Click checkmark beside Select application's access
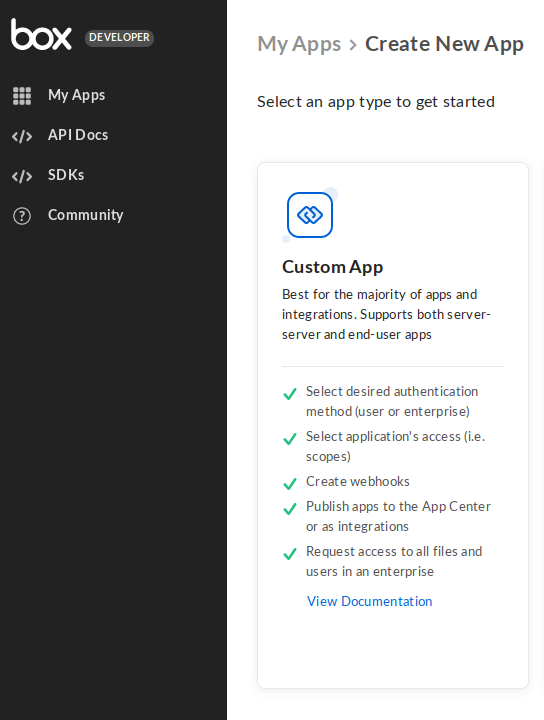The width and height of the screenshot is (544, 720). pos(290,439)
